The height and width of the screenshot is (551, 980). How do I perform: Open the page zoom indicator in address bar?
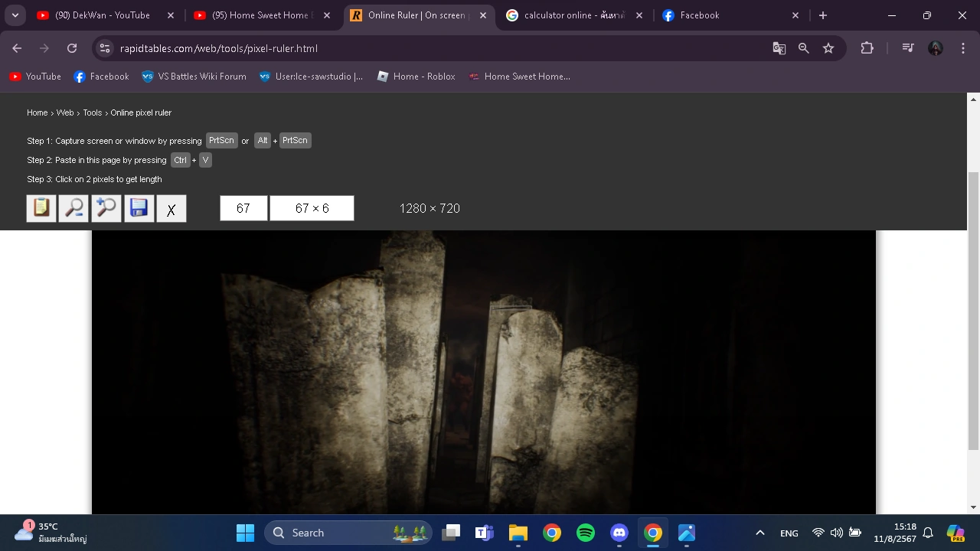(x=804, y=48)
